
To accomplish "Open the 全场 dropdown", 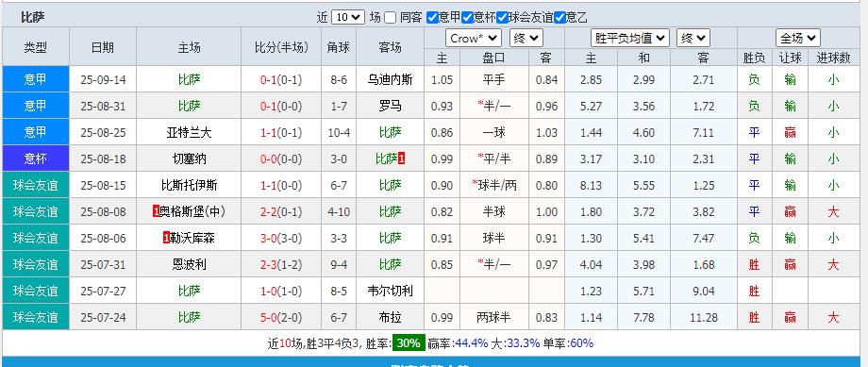I will click(x=797, y=38).
